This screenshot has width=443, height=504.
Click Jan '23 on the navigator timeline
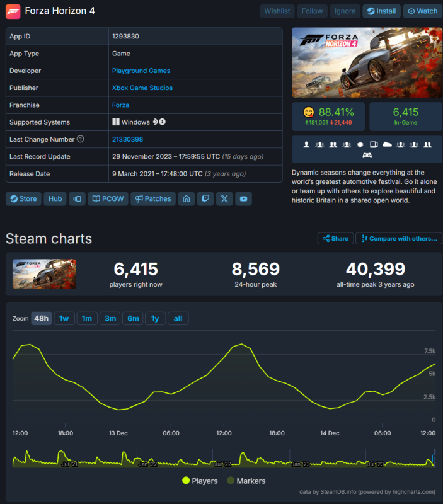click(x=300, y=464)
